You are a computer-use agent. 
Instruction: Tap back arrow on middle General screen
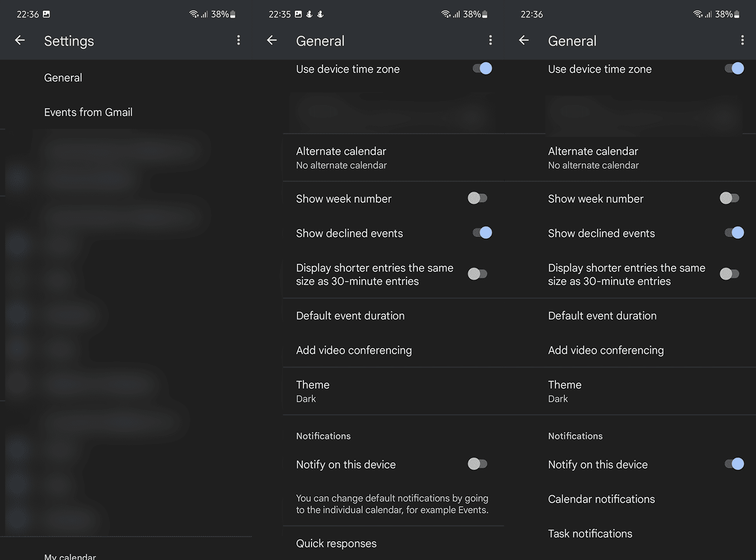pyautogui.click(x=272, y=40)
